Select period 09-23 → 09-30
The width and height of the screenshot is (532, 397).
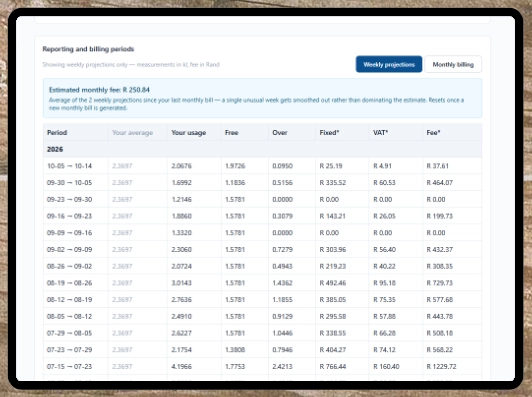point(69,200)
